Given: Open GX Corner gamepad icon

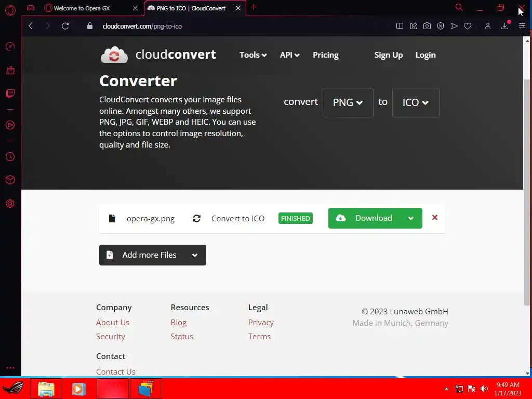Looking at the screenshot, I should pos(31,8).
